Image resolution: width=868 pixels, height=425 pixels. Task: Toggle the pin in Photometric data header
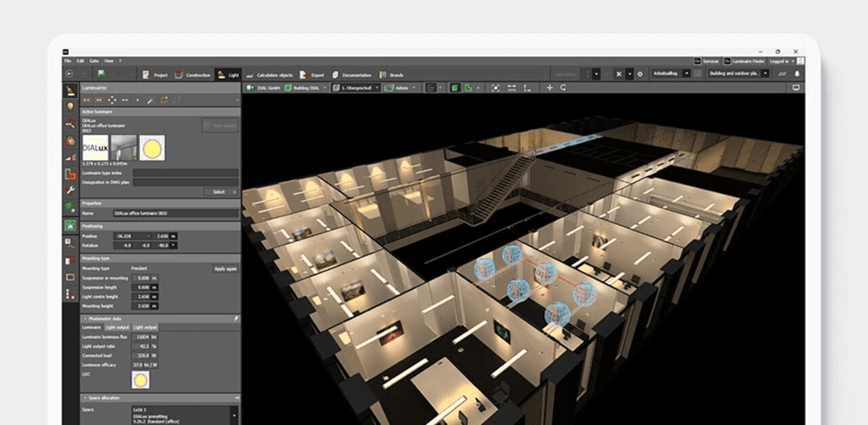(x=235, y=319)
